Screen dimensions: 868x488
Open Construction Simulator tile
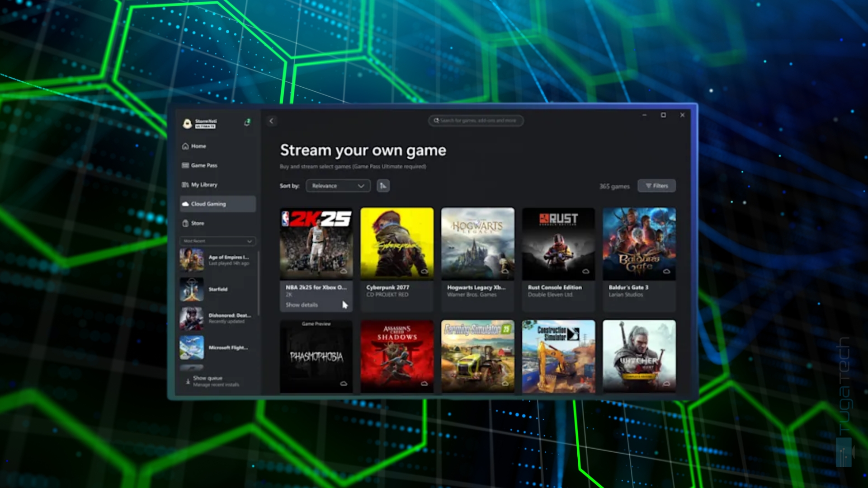pyautogui.click(x=558, y=357)
